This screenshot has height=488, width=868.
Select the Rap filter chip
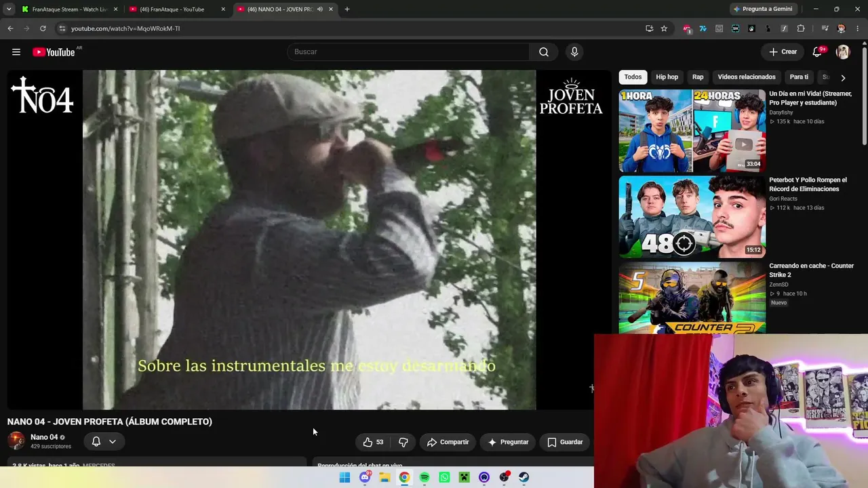pos(698,77)
